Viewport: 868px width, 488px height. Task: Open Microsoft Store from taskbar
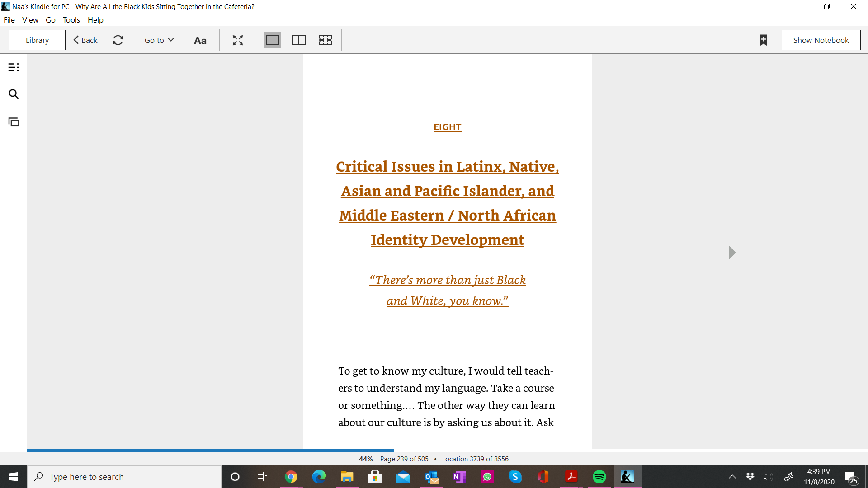[x=375, y=477]
